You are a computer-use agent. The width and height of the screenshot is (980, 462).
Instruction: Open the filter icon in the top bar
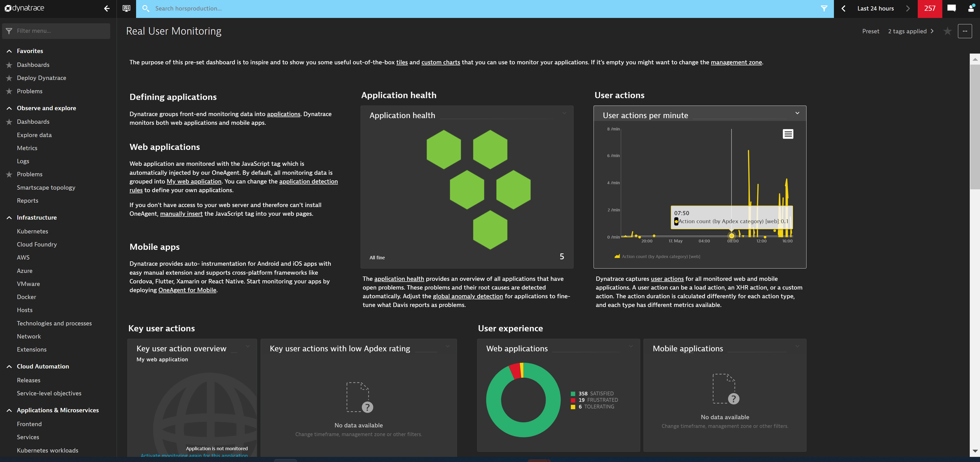tap(824, 8)
